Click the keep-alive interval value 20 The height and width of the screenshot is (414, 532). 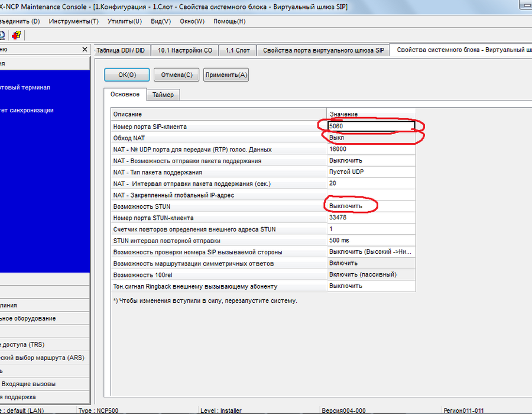371,183
